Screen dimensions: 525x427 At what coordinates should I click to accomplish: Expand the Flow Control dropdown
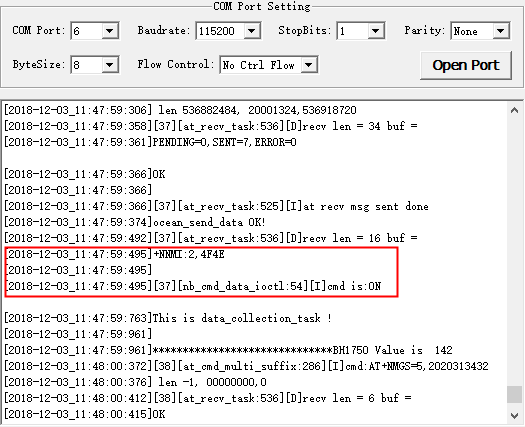tap(309, 65)
